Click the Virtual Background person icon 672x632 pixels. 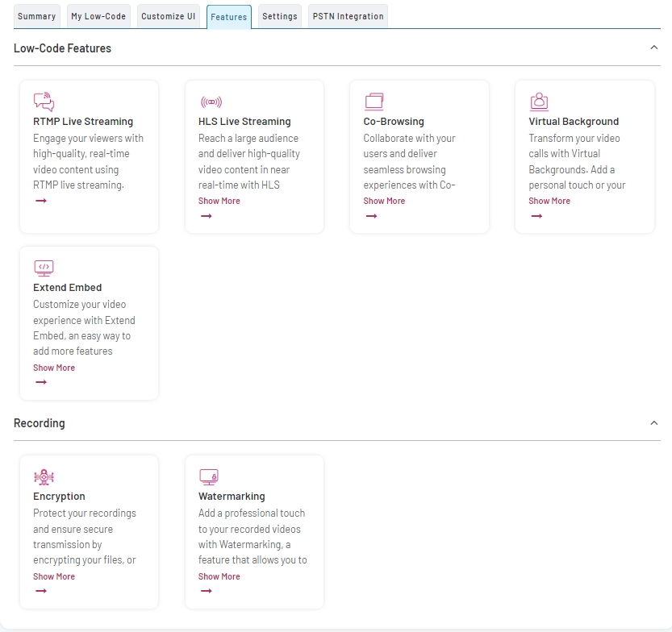tap(539, 102)
